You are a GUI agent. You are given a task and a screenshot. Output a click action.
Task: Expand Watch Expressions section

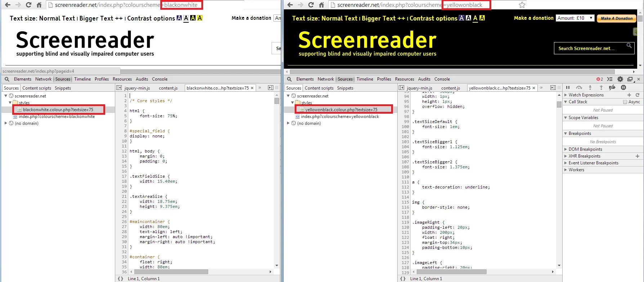(x=565, y=95)
